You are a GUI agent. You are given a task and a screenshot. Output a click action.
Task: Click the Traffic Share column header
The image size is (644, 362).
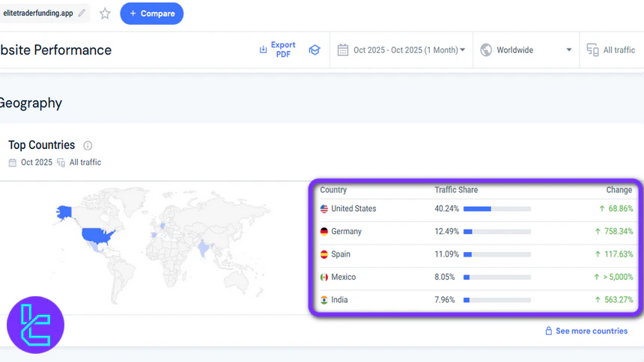click(x=456, y=190)
